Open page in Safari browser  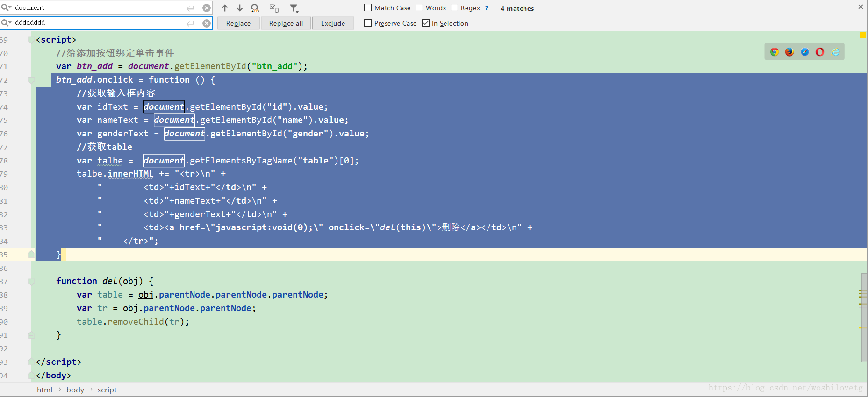click(805, 52)
